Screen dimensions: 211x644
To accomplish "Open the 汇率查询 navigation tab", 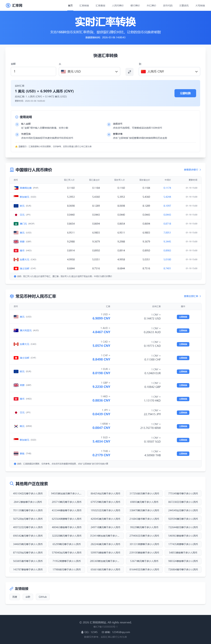I will click(x=100, y=6).
